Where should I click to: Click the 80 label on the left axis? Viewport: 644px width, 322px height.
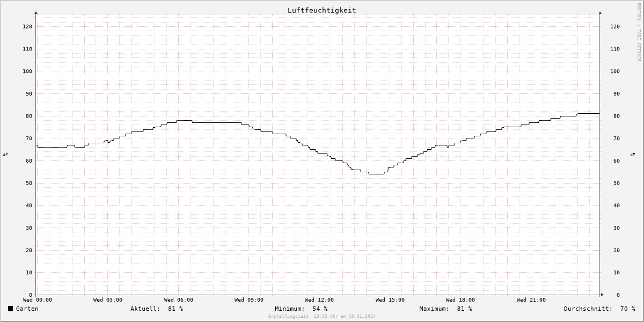[29, 116]
